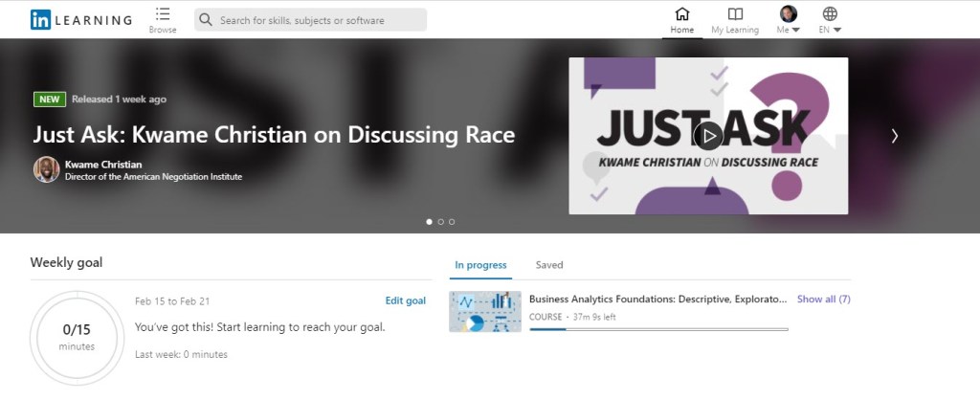Screen dimensions: 980x400
Task: Select the In progress tab
Action: coord(481,265)
